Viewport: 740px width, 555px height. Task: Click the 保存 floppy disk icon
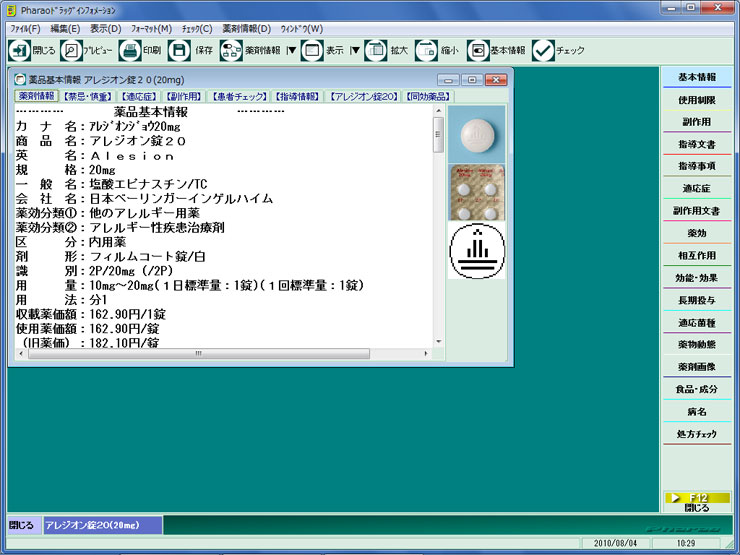click(179, 50)
